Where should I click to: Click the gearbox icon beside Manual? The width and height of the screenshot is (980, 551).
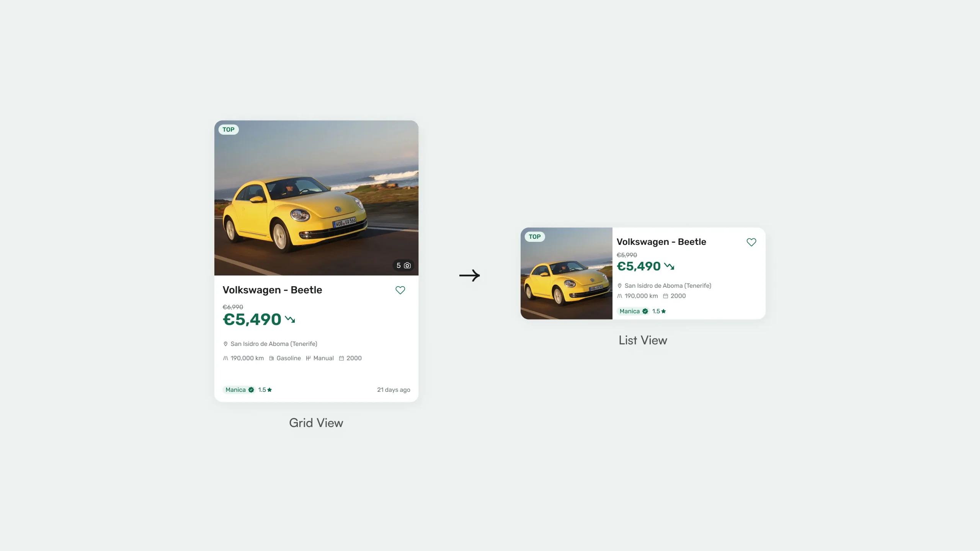(x=308, y=359)
